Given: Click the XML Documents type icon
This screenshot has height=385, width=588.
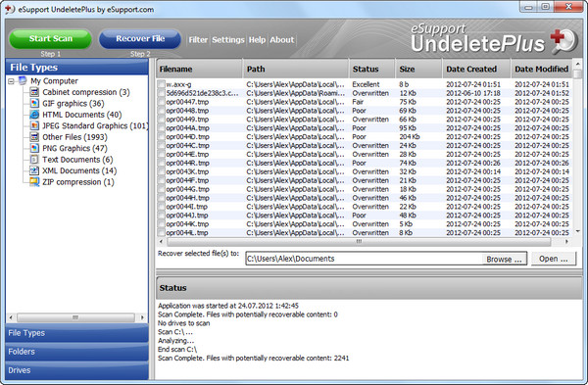Looking at the screenshot, I should pos(34,170).
